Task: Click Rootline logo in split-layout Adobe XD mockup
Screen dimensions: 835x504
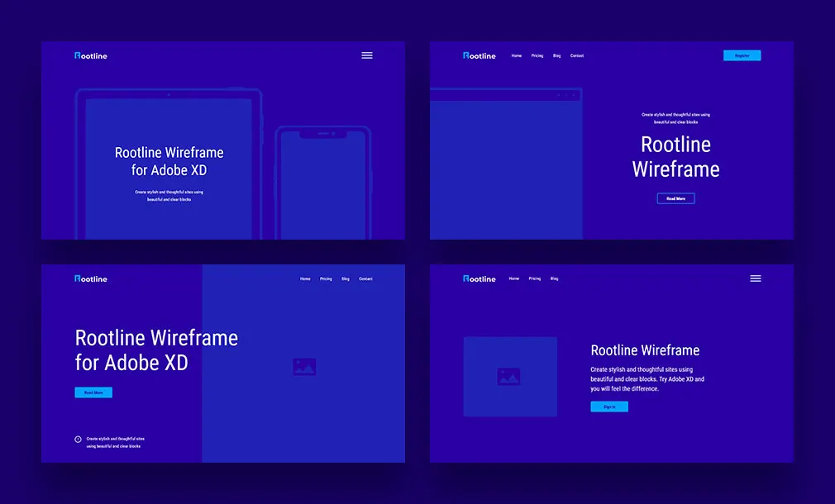Action: pos(91,278)
